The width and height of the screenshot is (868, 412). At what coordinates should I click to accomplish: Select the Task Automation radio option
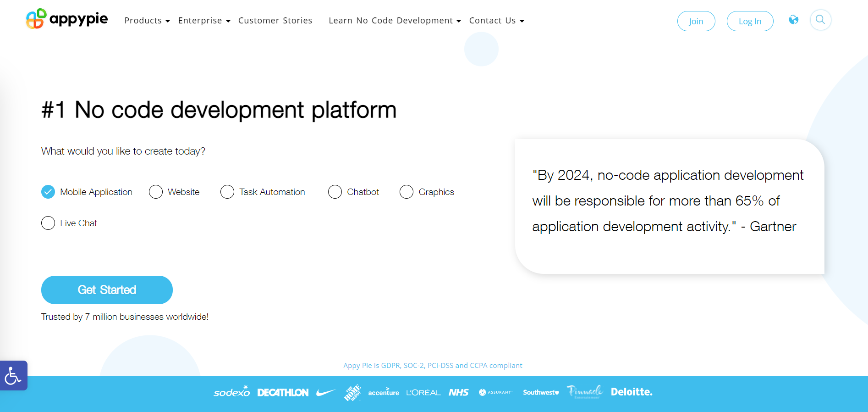227,192
